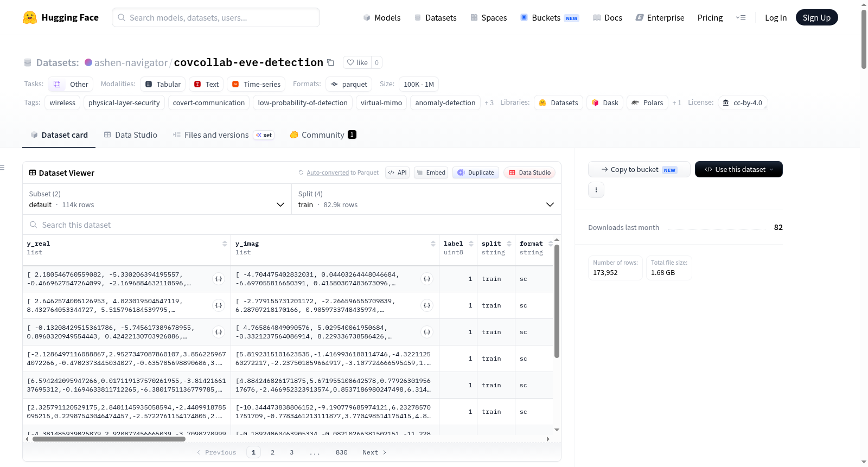868x467 pixels.
Task: Open the left sidebar table of contents icon
Action: tap(2, 168)
